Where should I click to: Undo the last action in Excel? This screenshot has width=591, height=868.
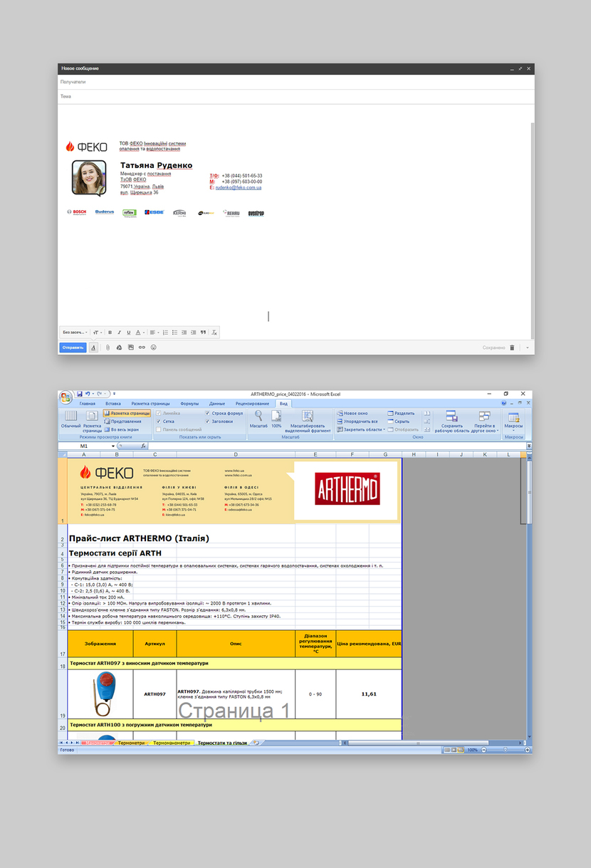[88, 393]
